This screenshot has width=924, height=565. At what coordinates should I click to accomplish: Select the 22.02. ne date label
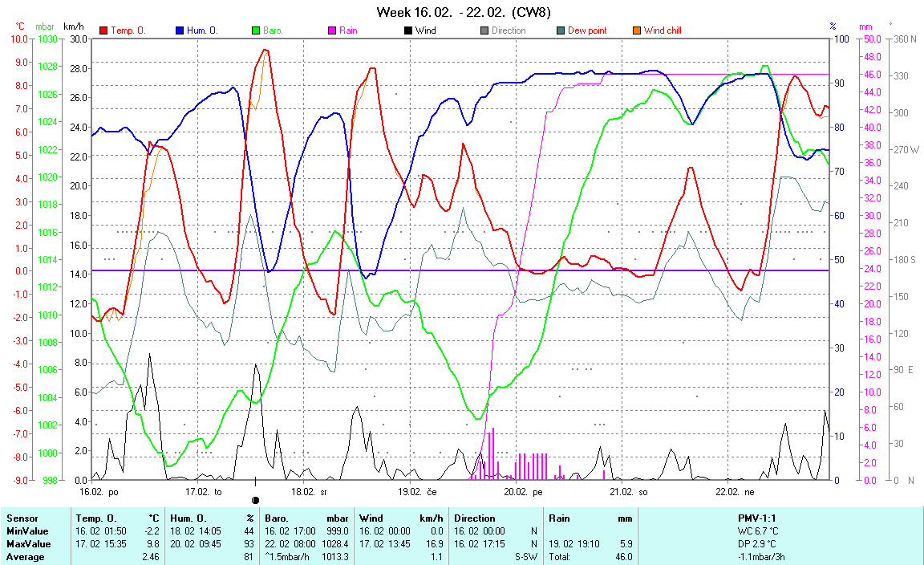732,491
